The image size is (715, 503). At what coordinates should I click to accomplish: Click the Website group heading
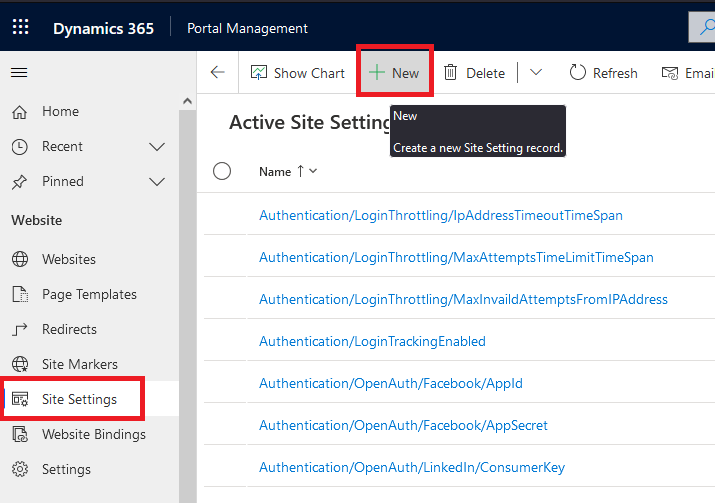click(x=37, y=220)
